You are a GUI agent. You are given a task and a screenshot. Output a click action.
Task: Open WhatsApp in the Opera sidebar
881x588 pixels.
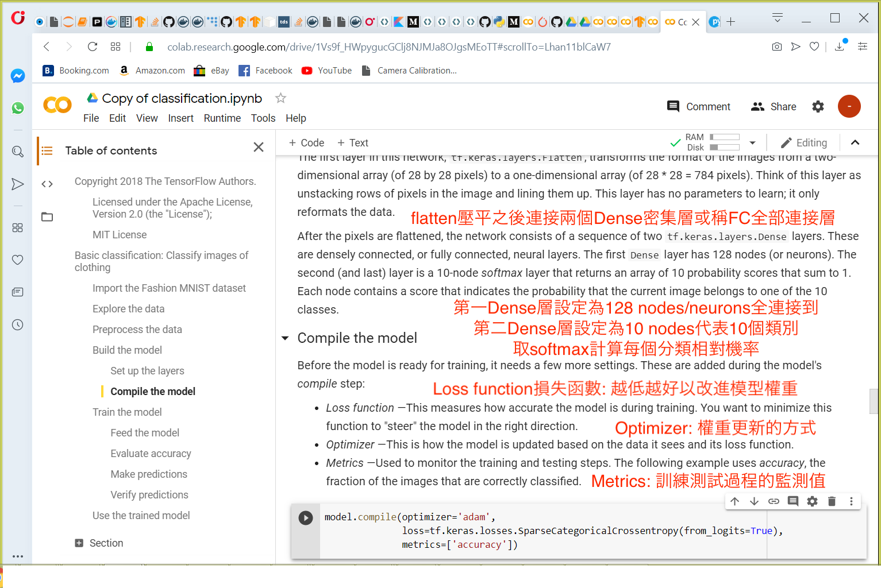coord(18,108)
